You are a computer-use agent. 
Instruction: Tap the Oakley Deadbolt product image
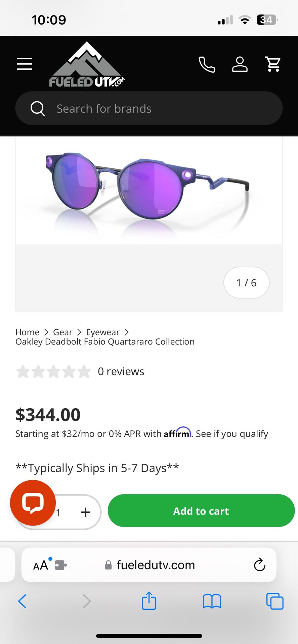149,190
